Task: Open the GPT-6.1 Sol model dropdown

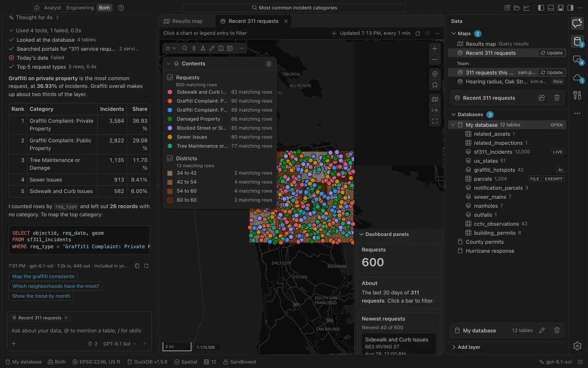Action: point(120,344)
